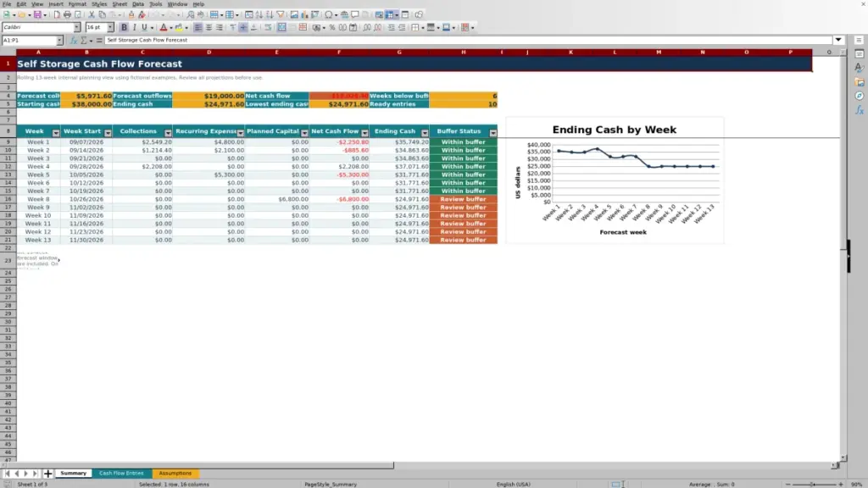Toggle Italic formatting
The width and height of the screenshot is (868, 488).
135,28
